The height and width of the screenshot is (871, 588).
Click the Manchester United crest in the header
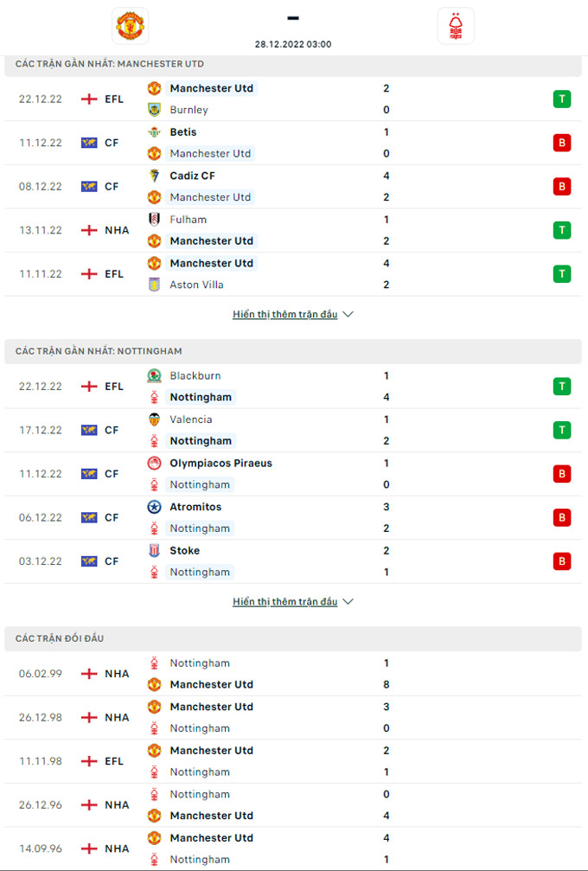pos(130,26)
